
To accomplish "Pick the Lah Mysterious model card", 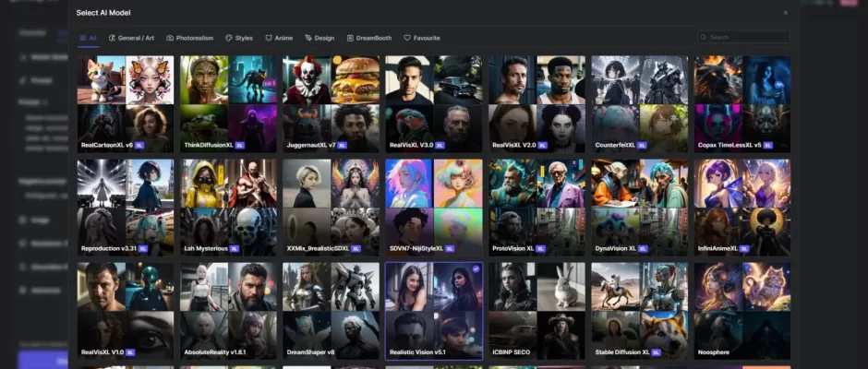I will click(x=228, y=208).
